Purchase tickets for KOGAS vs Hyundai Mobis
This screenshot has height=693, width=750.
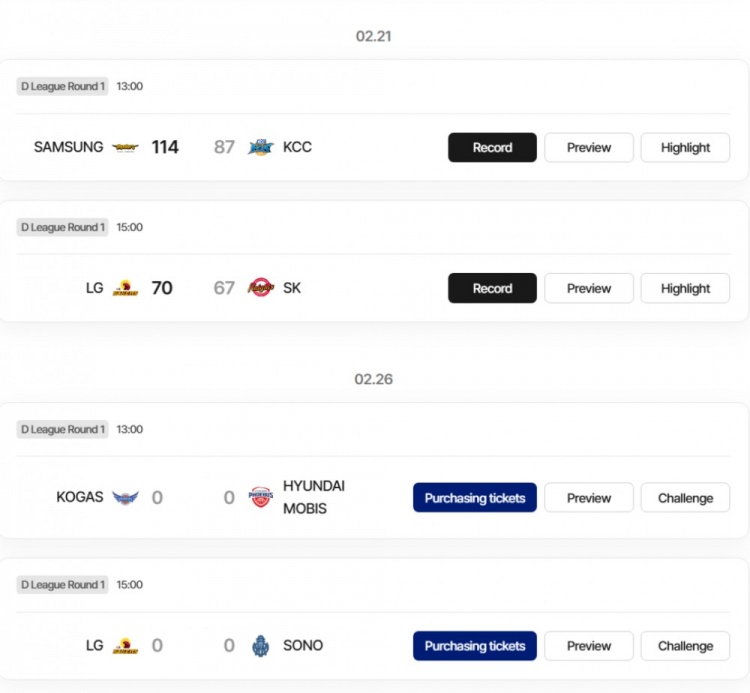tap(475, 498)
